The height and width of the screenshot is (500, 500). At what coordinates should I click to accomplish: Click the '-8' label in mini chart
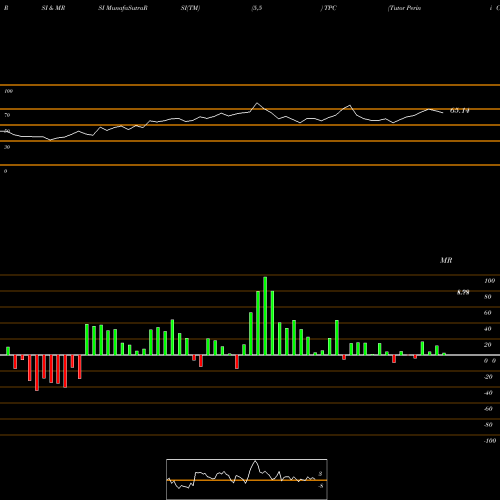click(x=320, y=486)
